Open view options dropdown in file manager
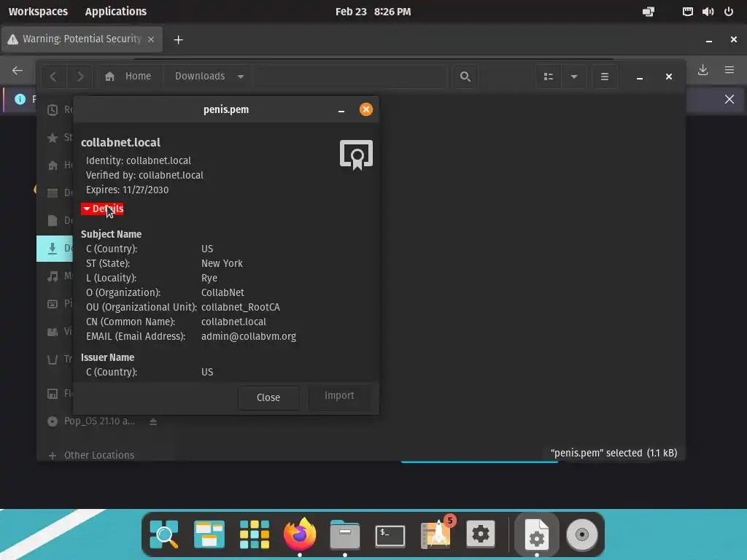Viewport: 747px width, 560px height. tap(573, 76)
